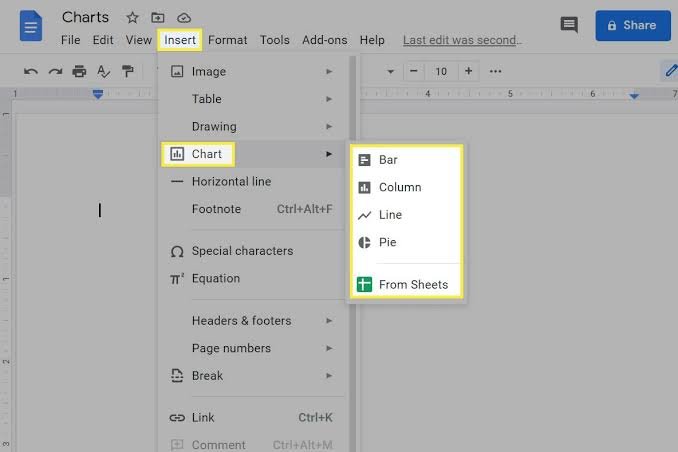678x452 pixels.
Task: Choose chart From Sheets
Action: (406, 285)
